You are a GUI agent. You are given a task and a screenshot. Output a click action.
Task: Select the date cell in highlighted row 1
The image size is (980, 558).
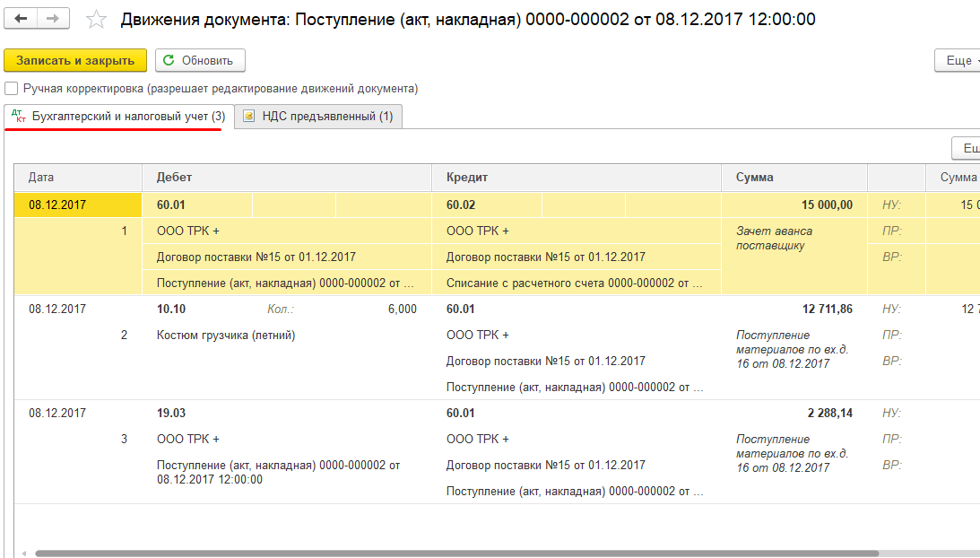pos(78,205)
